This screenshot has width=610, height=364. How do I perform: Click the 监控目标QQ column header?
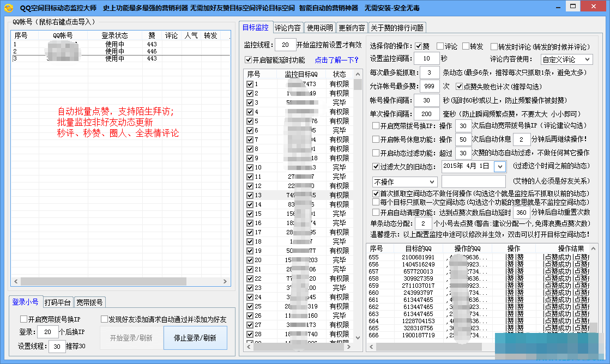(x=301, y=74)
